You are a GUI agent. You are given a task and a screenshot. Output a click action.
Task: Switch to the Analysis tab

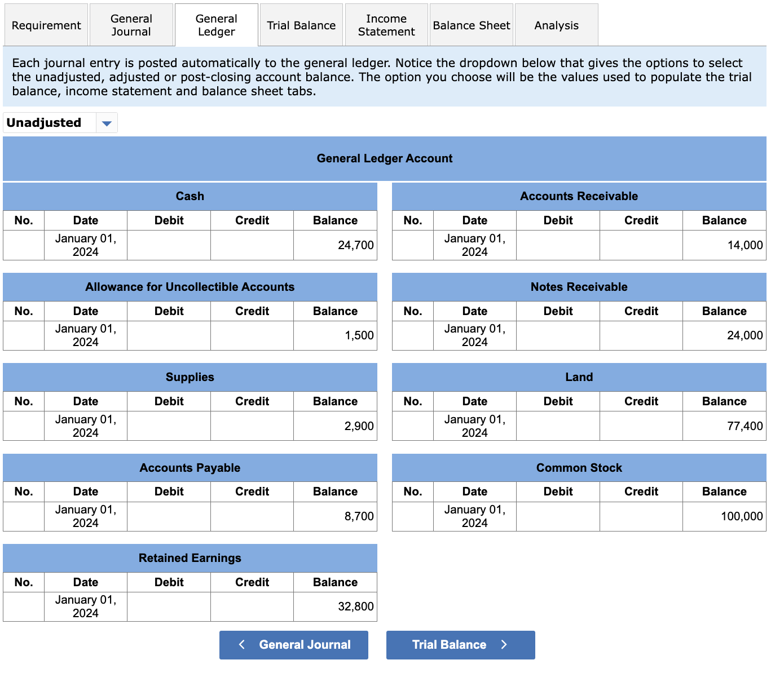(x=557, y=25)
